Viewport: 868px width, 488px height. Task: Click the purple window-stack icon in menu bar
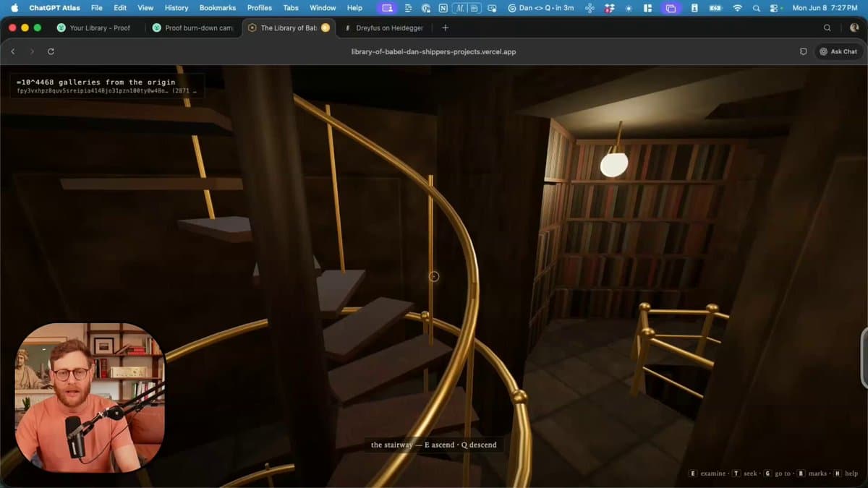[x=671, y=8]
